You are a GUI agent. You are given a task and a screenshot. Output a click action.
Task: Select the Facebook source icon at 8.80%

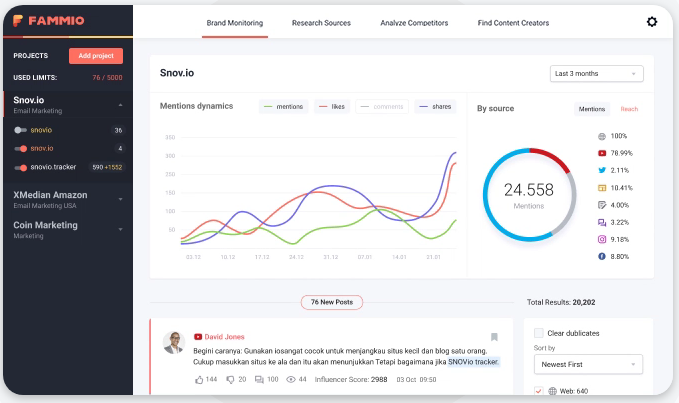coord(601,256)
